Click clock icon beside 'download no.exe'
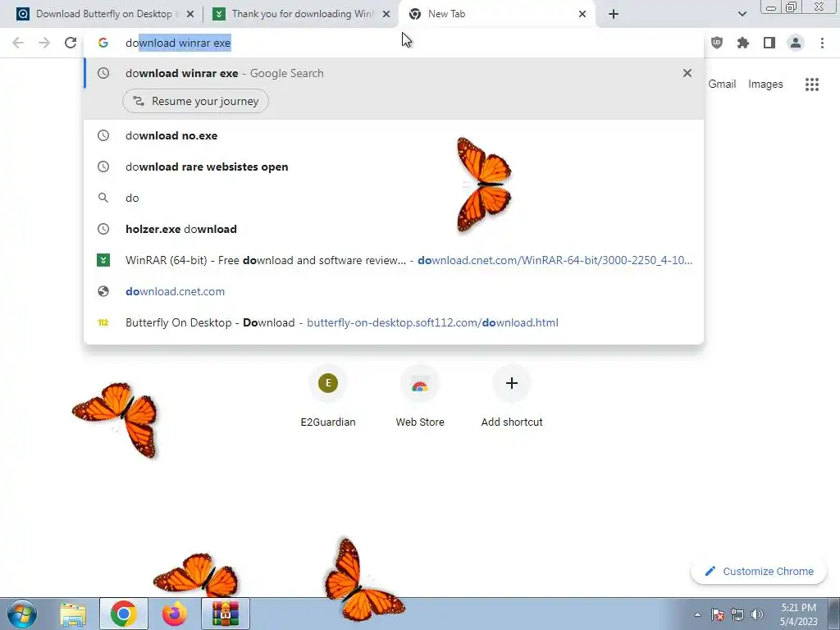The image size is (840, 630). [103, 135]
